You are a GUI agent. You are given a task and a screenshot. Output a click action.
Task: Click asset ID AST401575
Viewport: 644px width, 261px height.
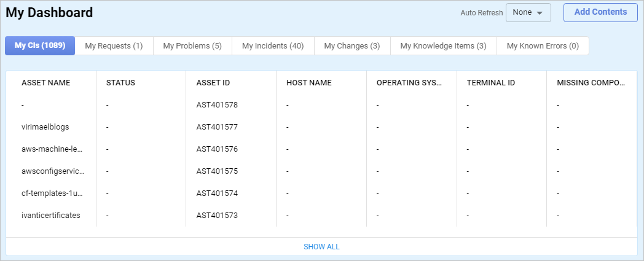pos(217,171)
